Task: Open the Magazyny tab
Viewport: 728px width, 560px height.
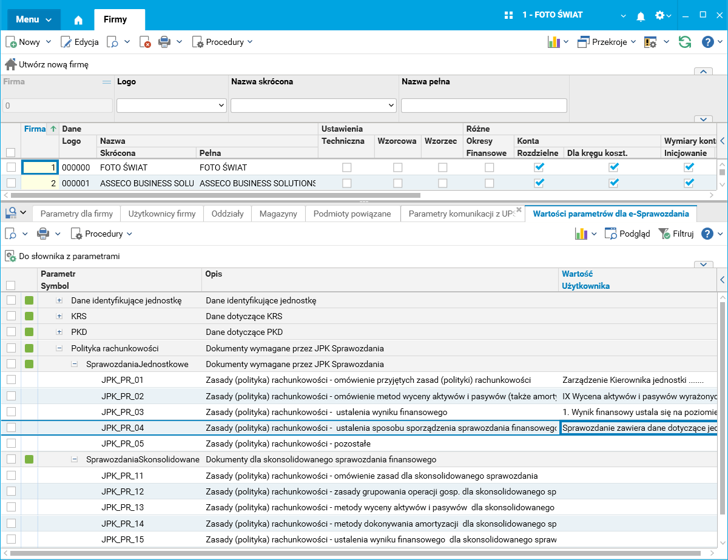Action: (x=278, y=214)
